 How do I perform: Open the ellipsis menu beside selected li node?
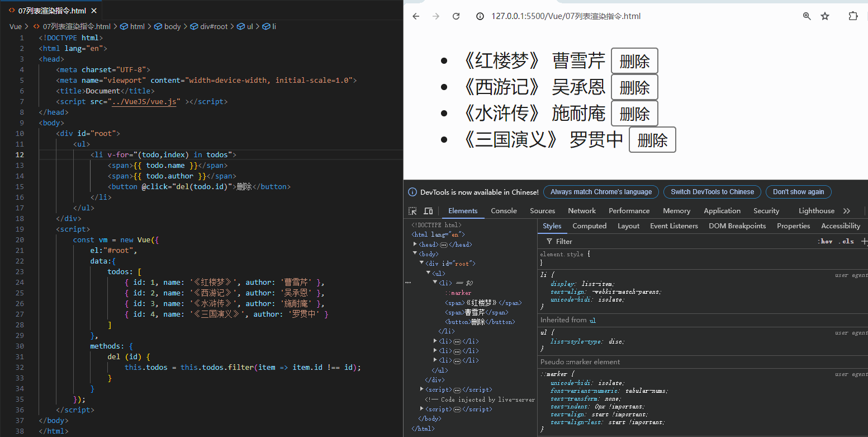point(407,283)
